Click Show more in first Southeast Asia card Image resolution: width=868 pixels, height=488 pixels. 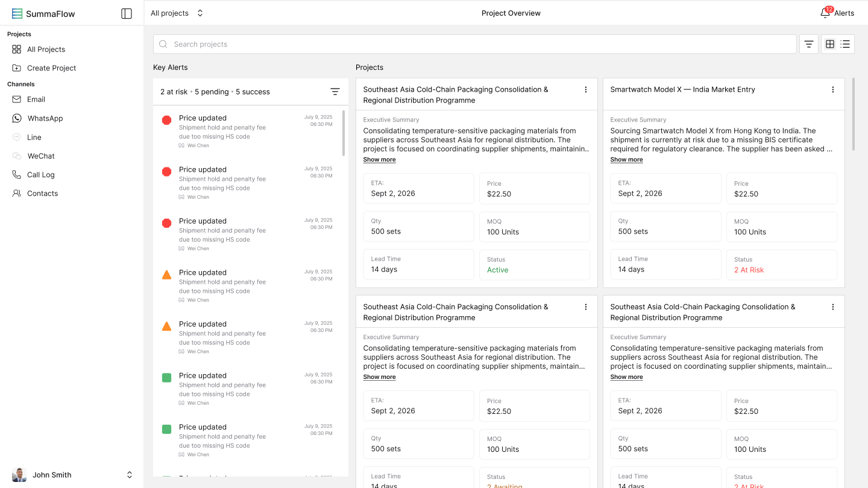[379, 160]
